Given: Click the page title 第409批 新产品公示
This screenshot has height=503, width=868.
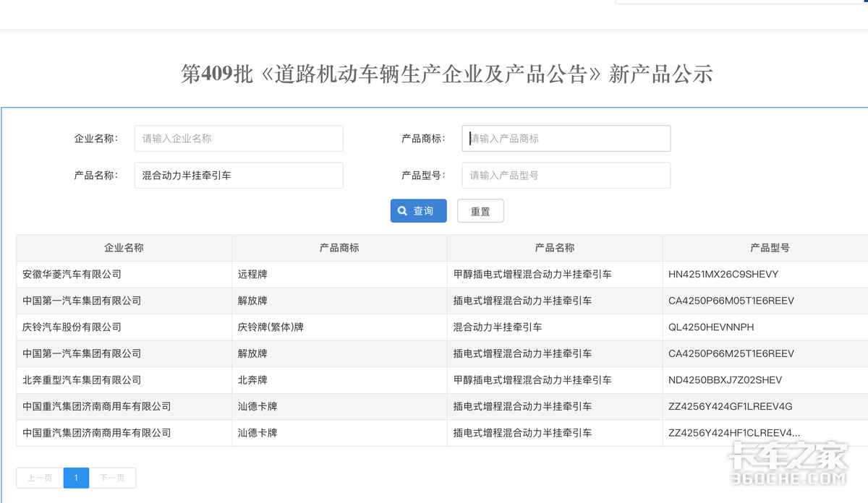Looking at the screenshot, I should [446, 74].
